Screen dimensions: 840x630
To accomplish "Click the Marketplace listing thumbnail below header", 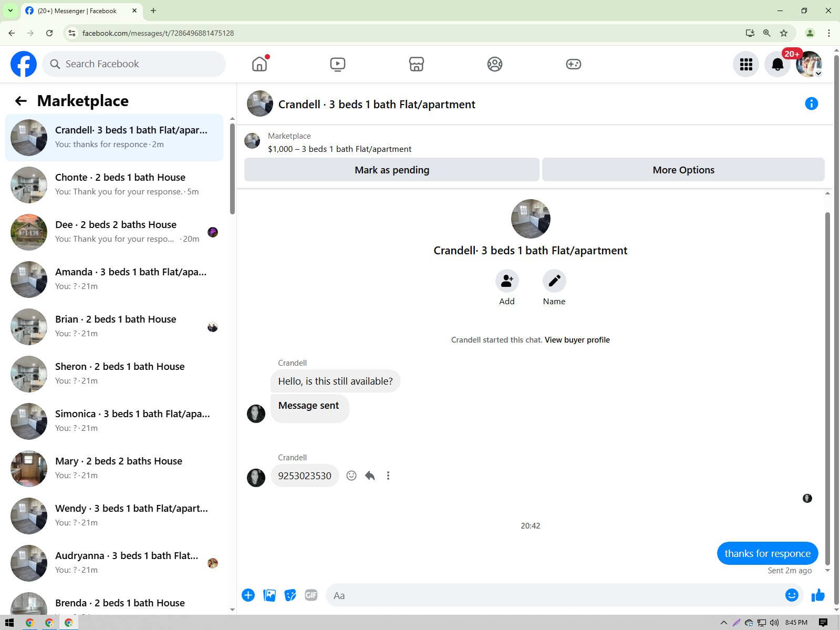I will pos(252,141).
